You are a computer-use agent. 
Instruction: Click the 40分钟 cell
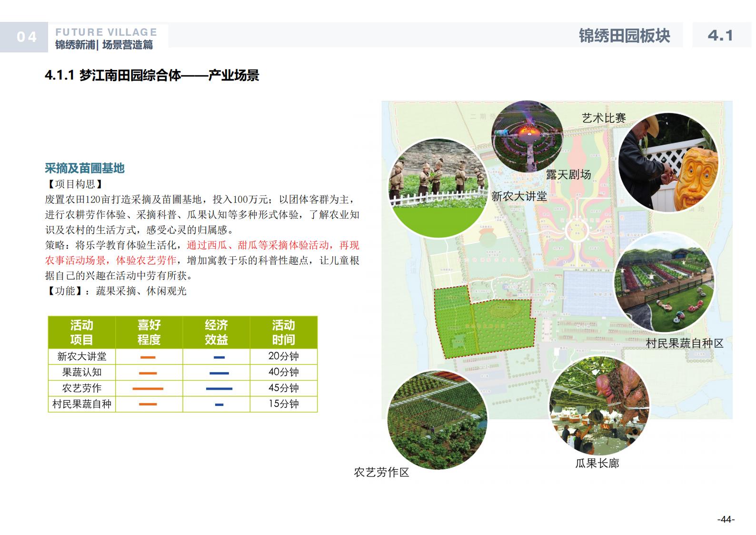point(284,372)
